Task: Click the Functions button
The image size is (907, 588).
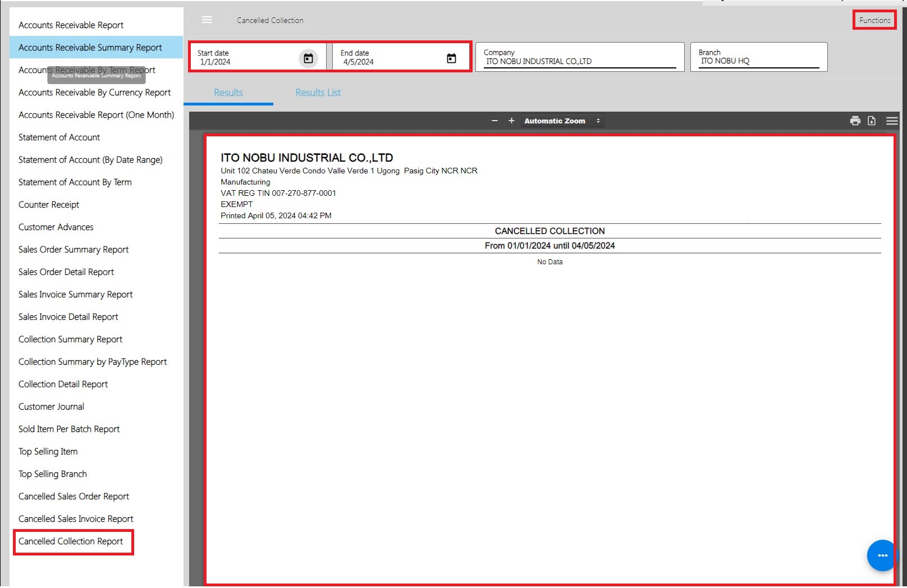Action: pos(874,20)
